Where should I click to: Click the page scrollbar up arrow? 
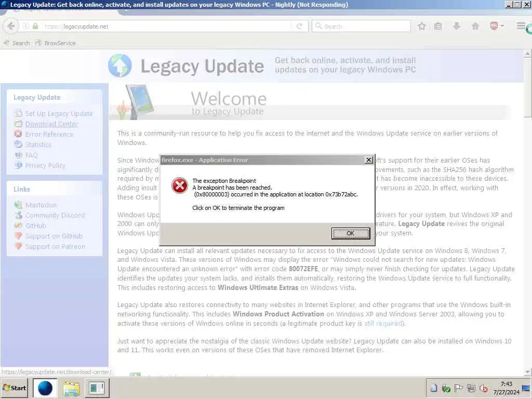pos(528,54)
